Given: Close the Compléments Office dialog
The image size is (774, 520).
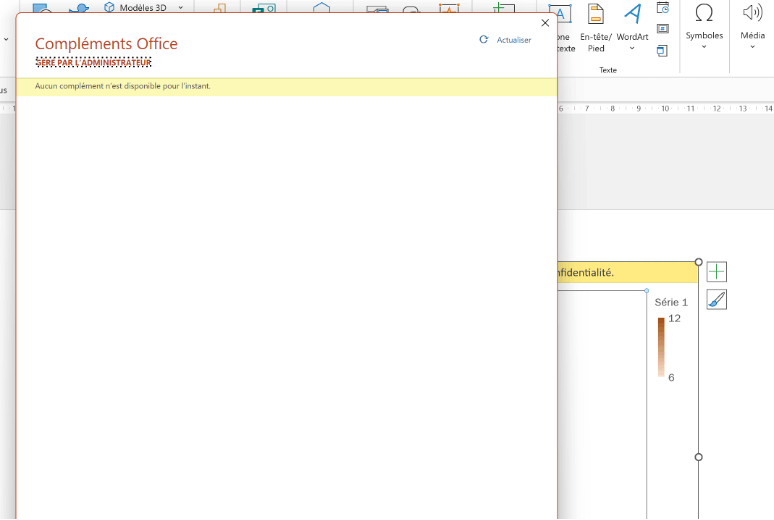Looking at the screenshot, I should click(545, 23).
